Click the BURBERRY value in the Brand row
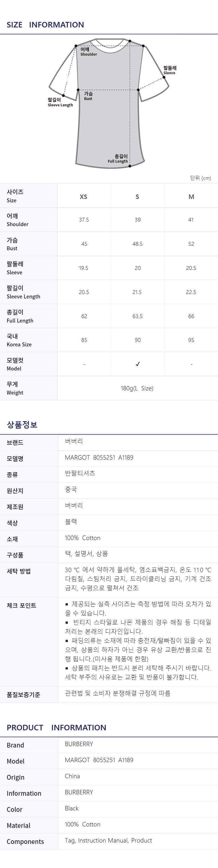Viewport: 218px width, 868px height. click(79, 744)
